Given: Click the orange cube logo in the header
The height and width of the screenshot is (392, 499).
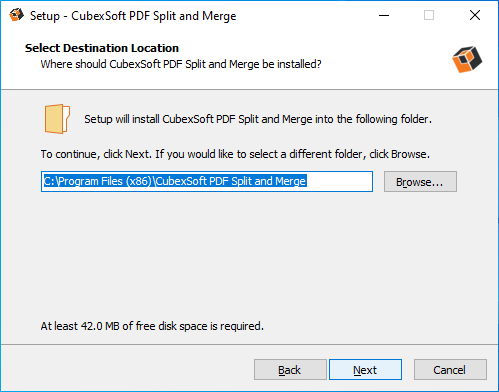Looking at the screenshot, I should pos(467,59).
